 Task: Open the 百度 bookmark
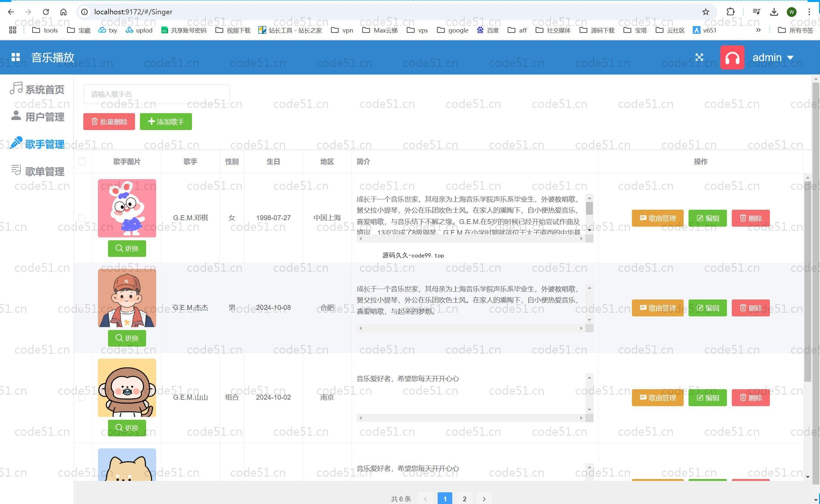[488, 30]
